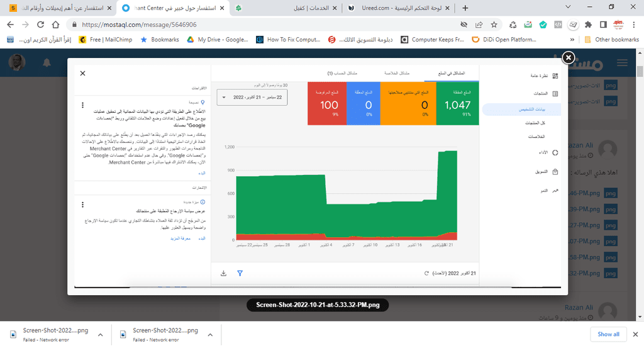
Task: Close the image preview lightbox
Action: [x=568, y=57]
